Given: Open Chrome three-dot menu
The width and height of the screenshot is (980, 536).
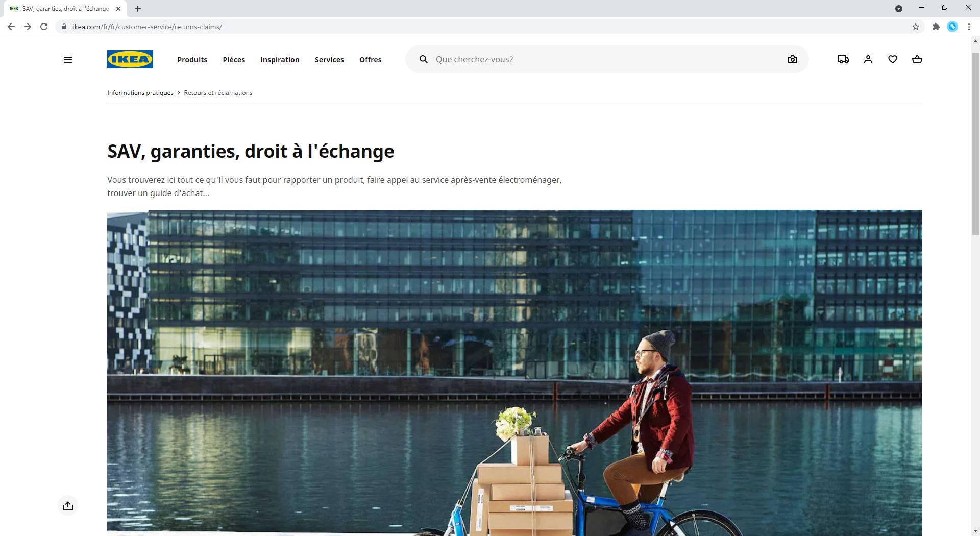Looking at the screenshot, I should (x=969, y=27).
